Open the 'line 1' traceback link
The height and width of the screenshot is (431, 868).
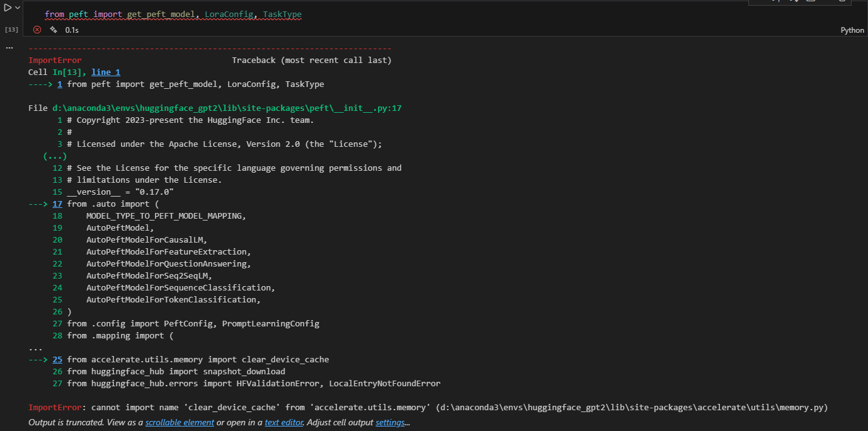pos(106,72)
